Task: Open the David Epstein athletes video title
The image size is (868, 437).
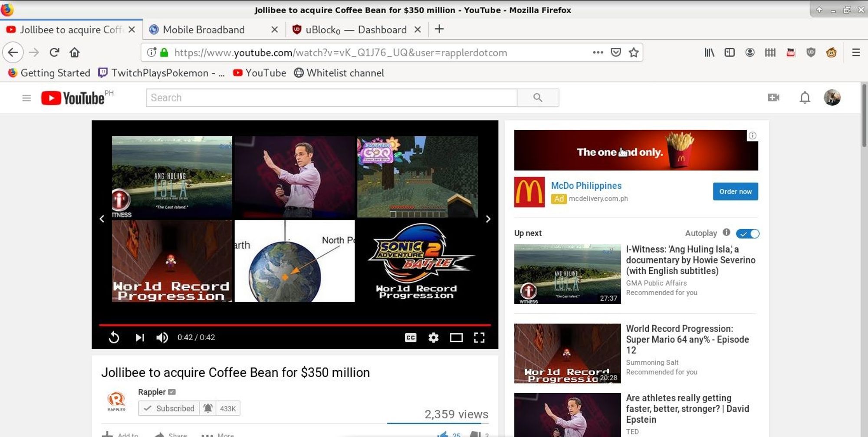Action: click(x=687, y=409)
